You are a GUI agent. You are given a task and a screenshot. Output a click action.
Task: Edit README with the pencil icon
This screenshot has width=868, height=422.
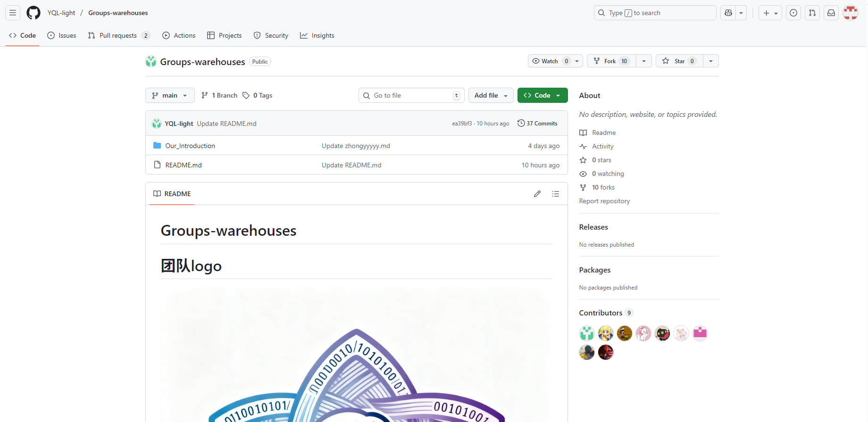click(537, 194)
